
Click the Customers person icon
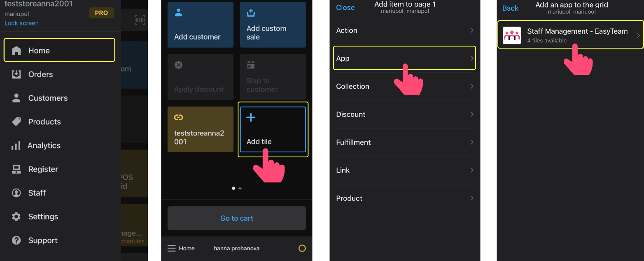tap(16, 98)
